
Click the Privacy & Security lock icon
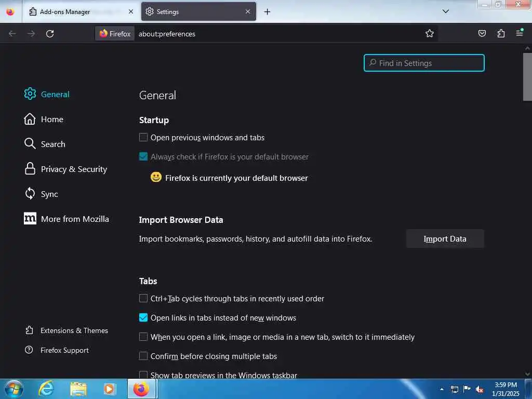click(30, 169)
